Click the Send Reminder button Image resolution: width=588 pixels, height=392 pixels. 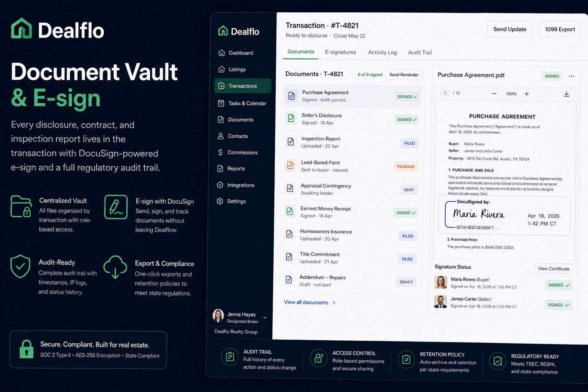pyautogui.click(x=404, y=75)
